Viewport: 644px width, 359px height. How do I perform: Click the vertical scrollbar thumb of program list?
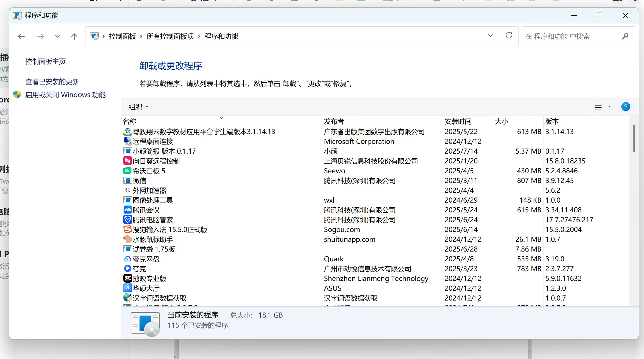(x=634, y=139)
